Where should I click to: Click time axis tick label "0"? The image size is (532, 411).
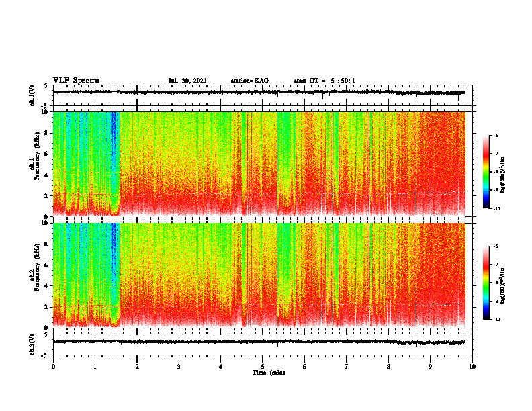53,367
